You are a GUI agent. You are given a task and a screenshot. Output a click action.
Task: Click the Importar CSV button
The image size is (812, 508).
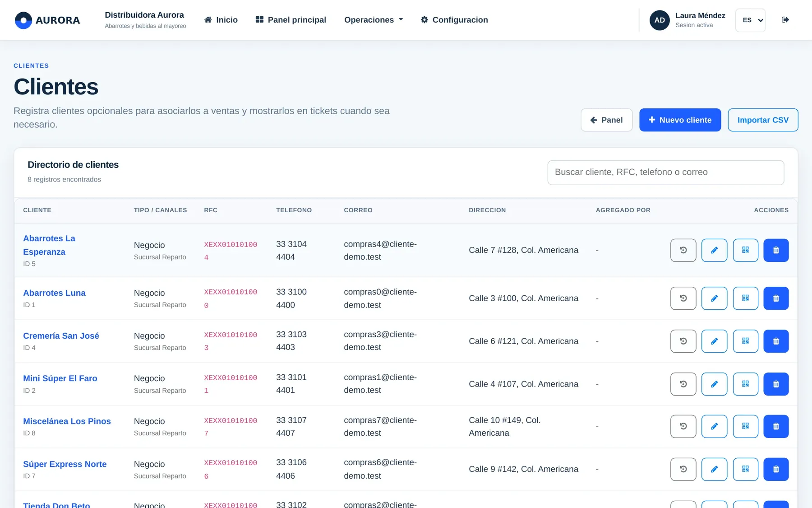(763, 120)
